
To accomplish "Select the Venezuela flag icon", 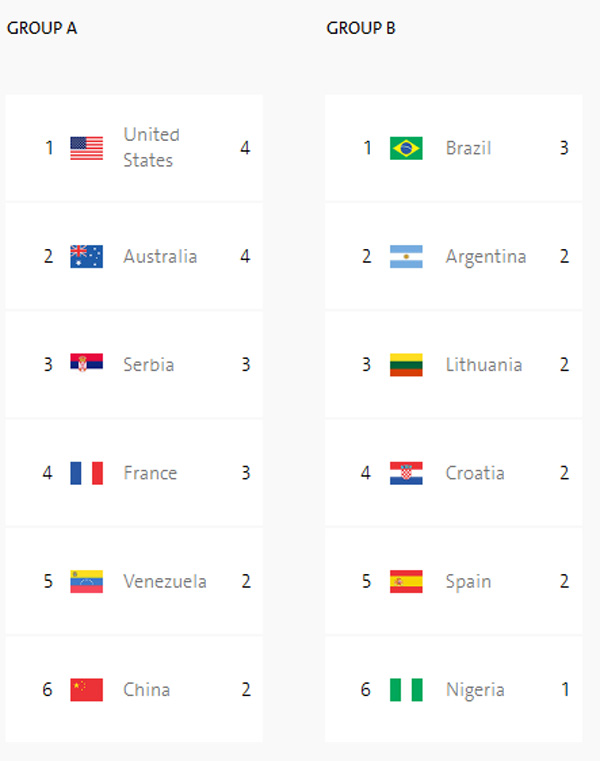I will 86,581.
